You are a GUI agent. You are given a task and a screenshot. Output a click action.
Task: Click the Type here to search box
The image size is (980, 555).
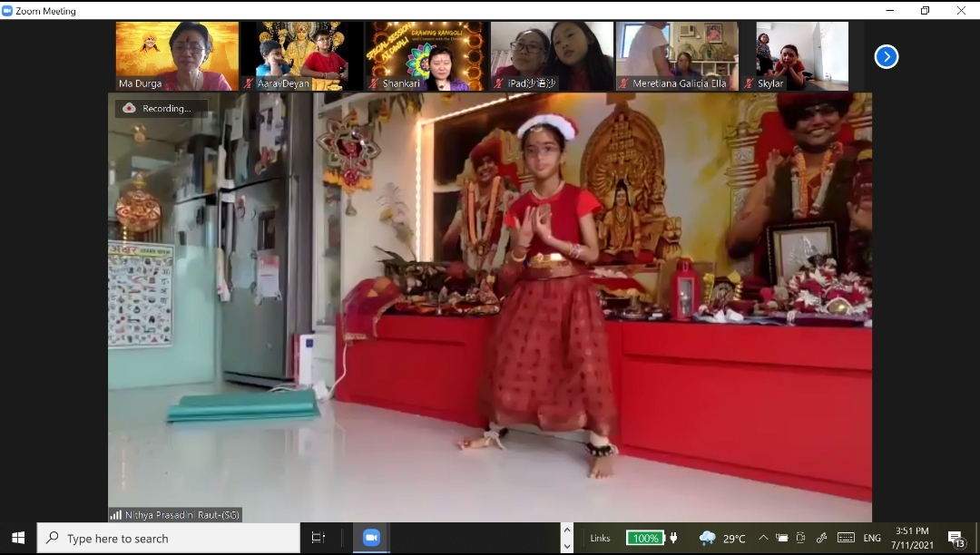(169, 538)
